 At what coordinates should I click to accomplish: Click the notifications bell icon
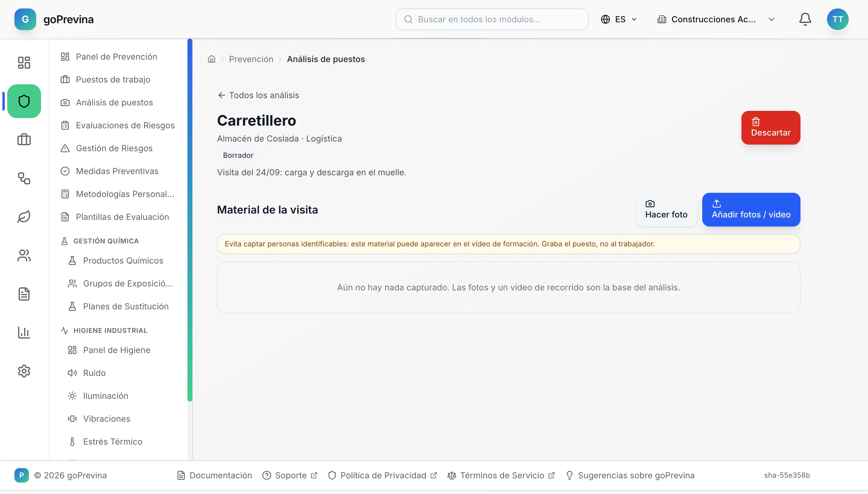[805, 19]
